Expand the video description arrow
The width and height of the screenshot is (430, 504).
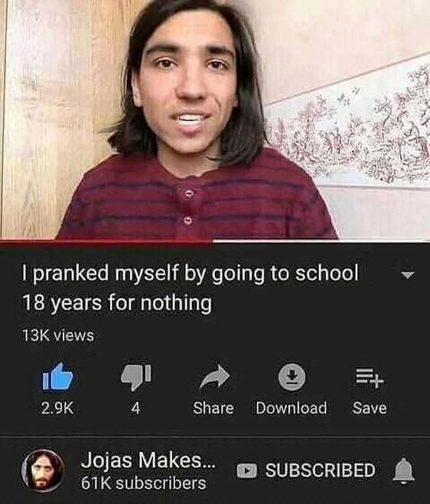point(408,275)
